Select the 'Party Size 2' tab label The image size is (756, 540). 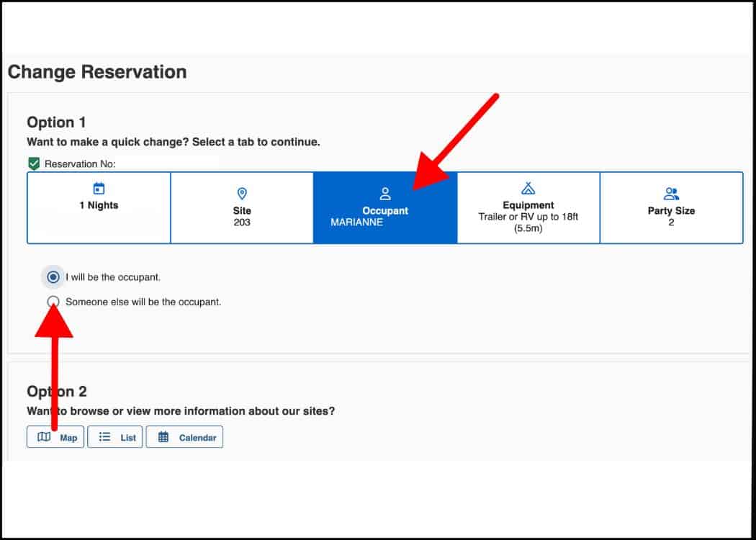671,217
